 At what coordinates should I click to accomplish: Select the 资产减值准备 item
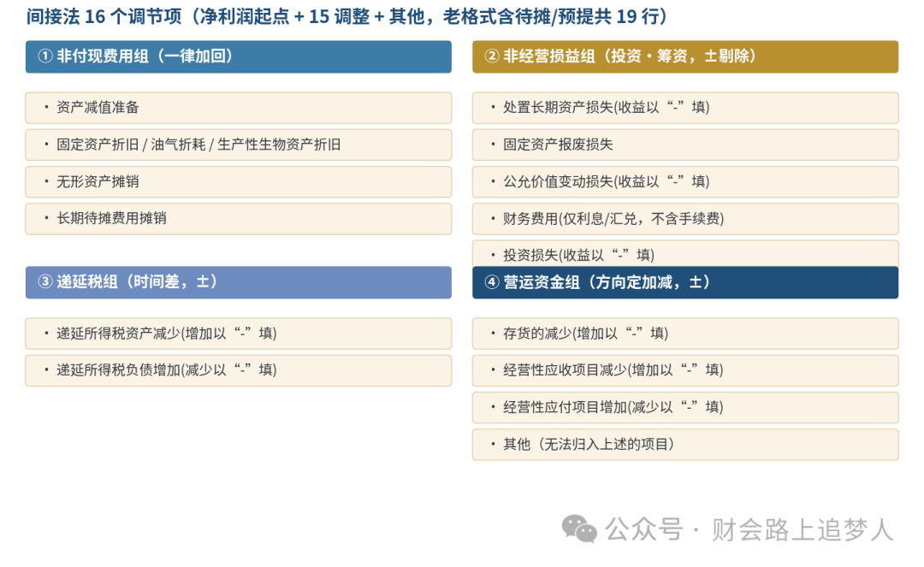coord(239,108)
